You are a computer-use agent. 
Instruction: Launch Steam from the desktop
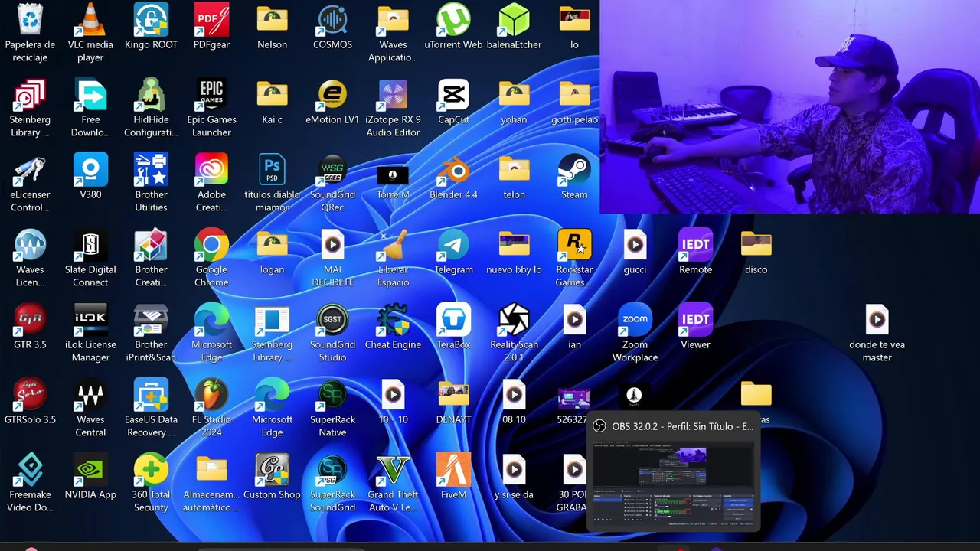(x=574, y=171)
